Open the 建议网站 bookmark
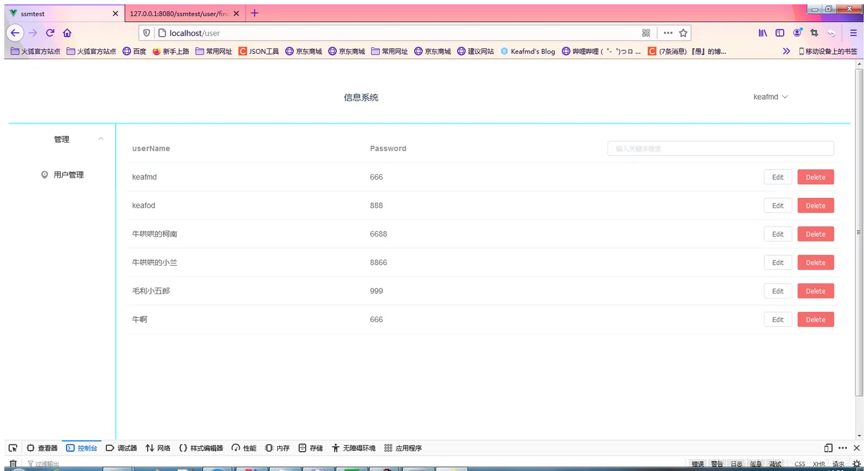Viewport: 868px width, 471px height. 476,52
